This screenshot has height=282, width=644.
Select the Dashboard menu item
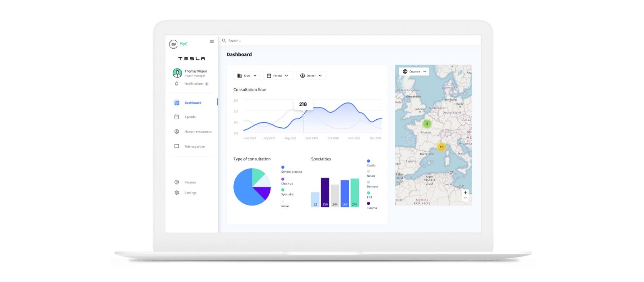(193, 103)
